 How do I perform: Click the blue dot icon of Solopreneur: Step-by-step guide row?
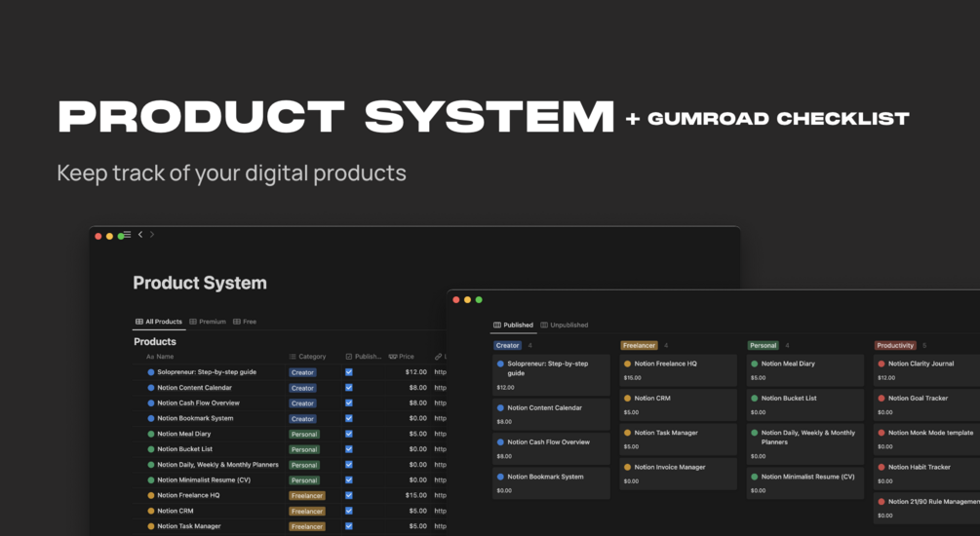coord(150,372)
